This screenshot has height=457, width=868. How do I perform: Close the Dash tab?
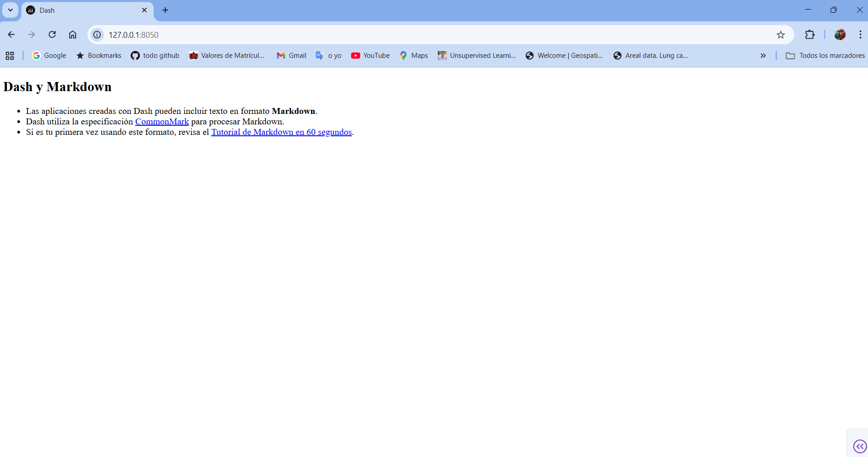(144, 10)
